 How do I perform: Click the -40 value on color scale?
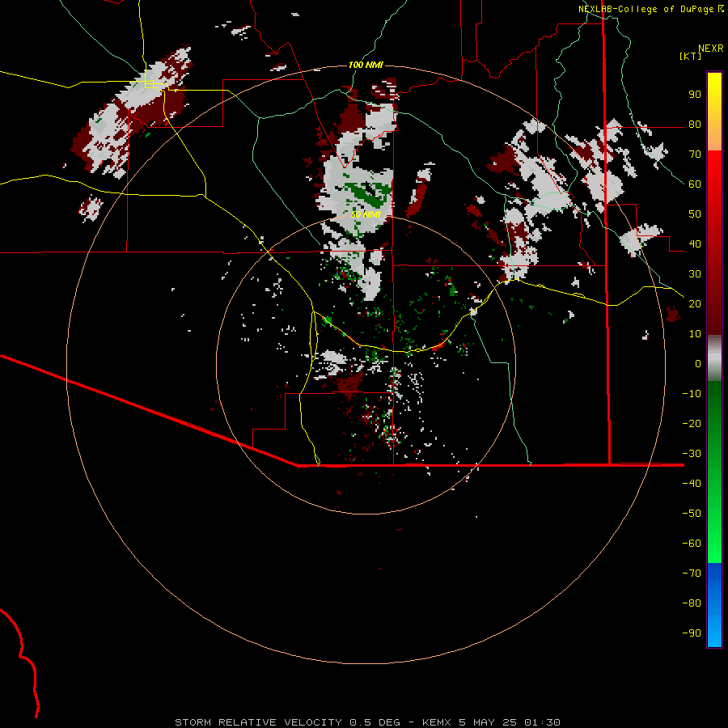[692, 484]
